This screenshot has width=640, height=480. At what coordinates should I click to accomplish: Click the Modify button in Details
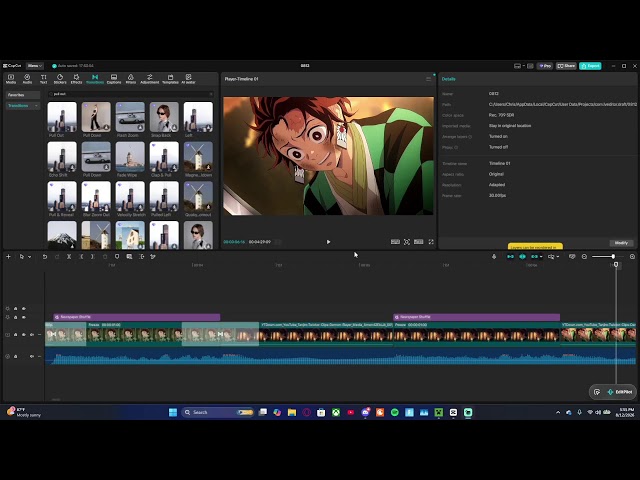click(x=621, y=243)
